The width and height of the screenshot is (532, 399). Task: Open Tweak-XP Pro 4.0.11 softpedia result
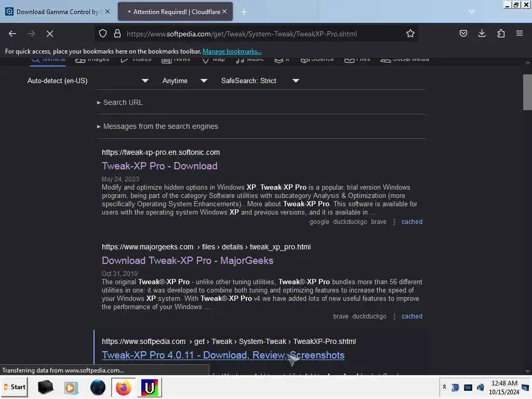(x=223, y=355)
